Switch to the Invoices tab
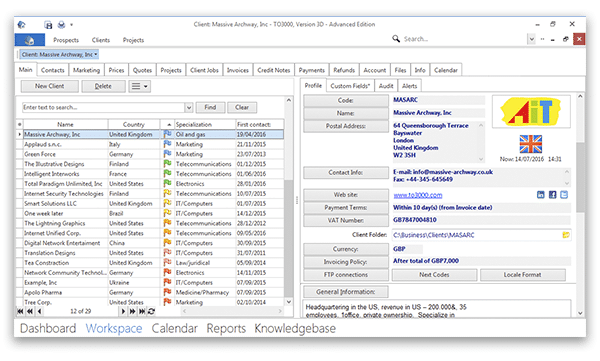This screenshot has width=600, height=361. pos(238,70)
